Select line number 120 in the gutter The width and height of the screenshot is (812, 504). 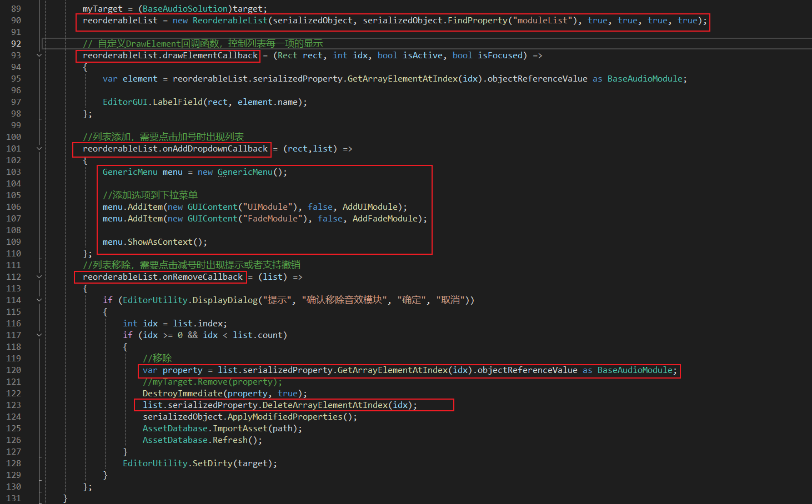pyautogui.click(x=13, y=370)
